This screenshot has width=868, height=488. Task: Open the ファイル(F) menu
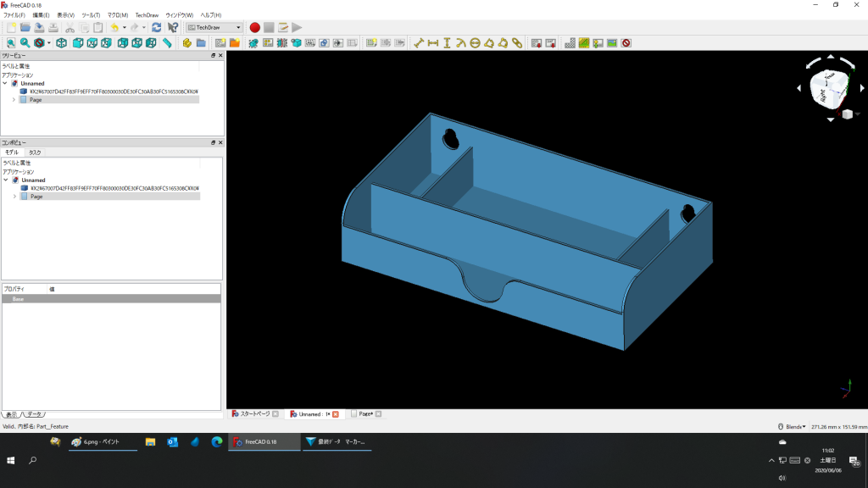point(14,15)
